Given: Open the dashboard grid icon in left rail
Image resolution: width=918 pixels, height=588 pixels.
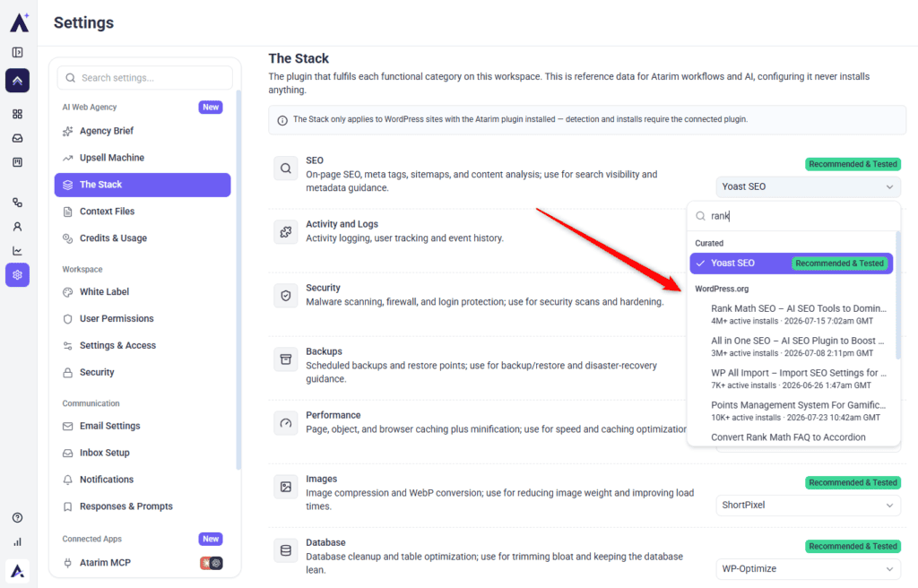Looking at the screenshot, I should pos(18,114).
